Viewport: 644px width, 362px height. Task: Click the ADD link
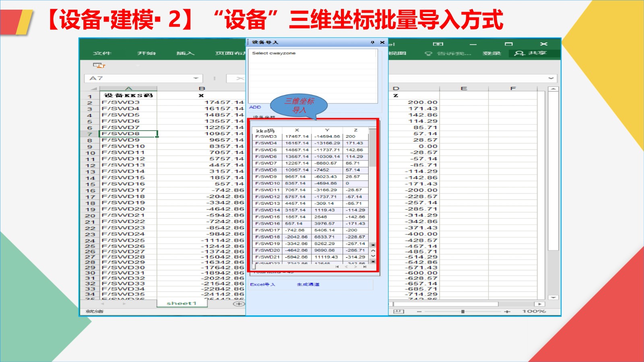pos(255,107)
